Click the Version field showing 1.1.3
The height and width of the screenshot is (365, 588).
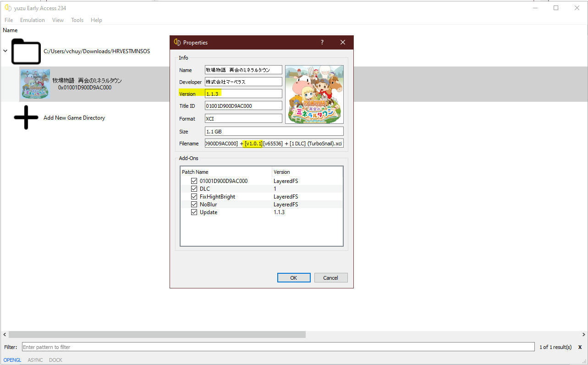tap(243, 94)
